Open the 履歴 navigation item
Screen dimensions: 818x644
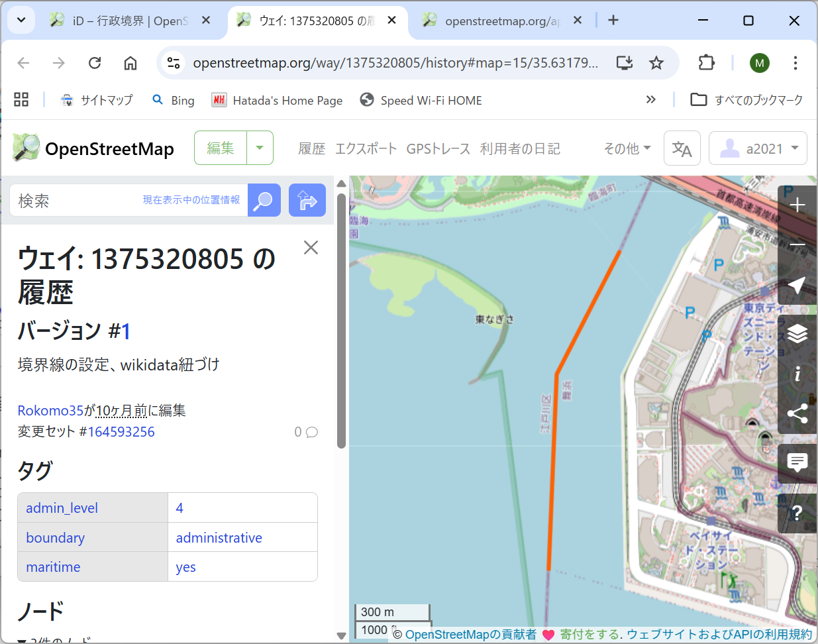coord(311,148)
